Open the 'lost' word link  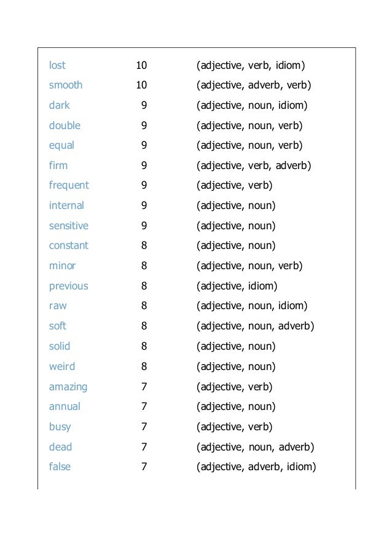tap(57, 65)
